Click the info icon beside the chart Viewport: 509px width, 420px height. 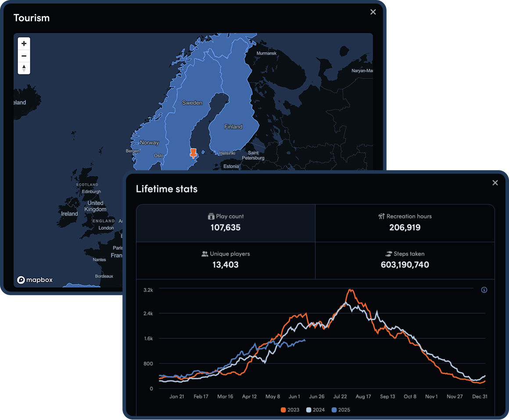(x=484, y=290)
